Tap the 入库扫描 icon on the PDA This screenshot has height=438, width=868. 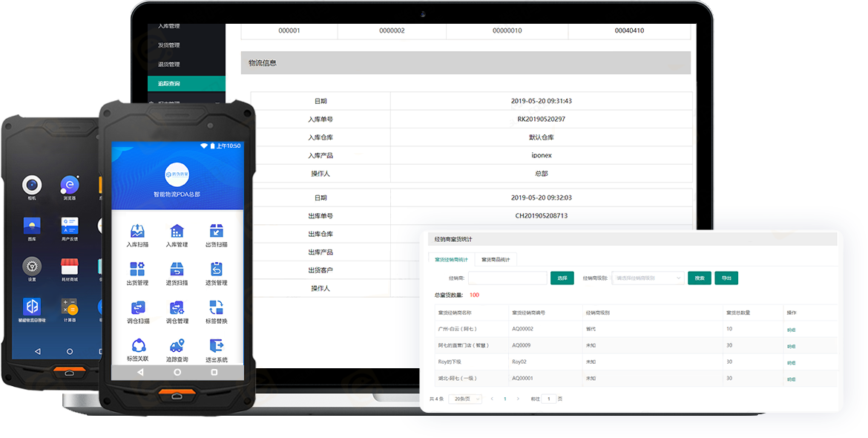coord(138,231)
